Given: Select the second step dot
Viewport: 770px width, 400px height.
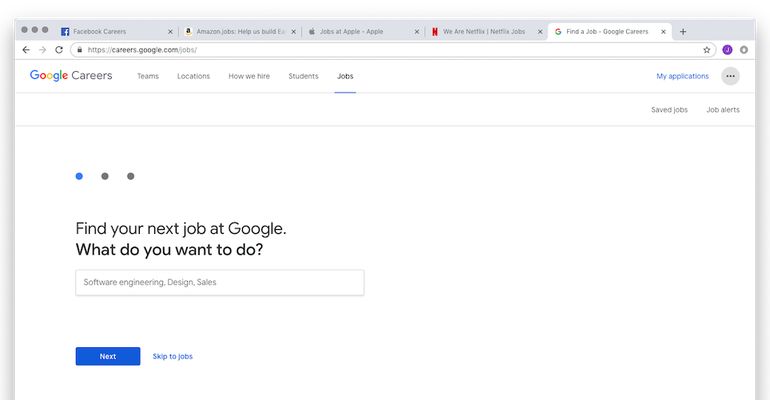Looking at the screenshot, I should pos(105,176).
